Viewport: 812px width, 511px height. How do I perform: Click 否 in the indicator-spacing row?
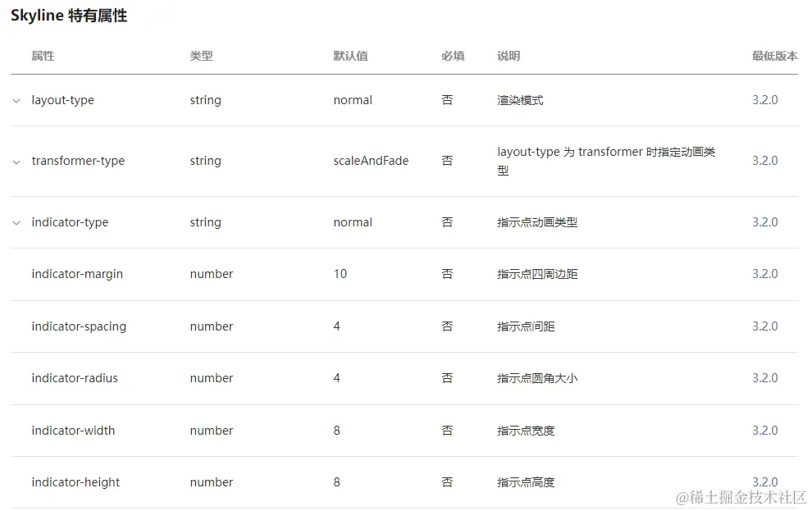[448, 326]
